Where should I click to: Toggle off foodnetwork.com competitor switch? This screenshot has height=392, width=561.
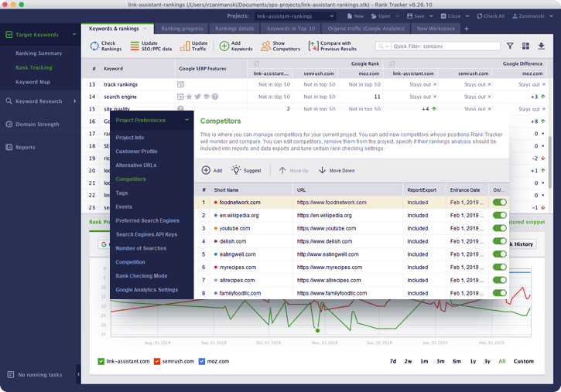(x=500, y=203)
